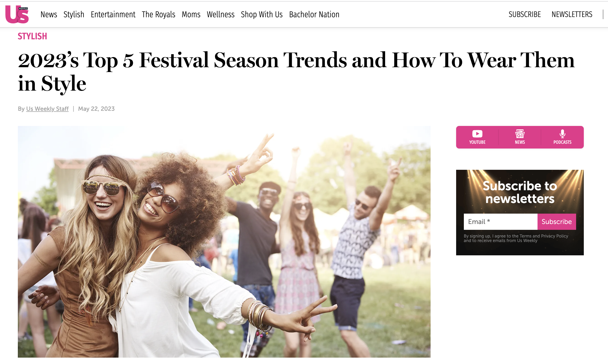Go to Shop With Us
Viewport: 608px width, 364px height.
click(x=262, y=14)
